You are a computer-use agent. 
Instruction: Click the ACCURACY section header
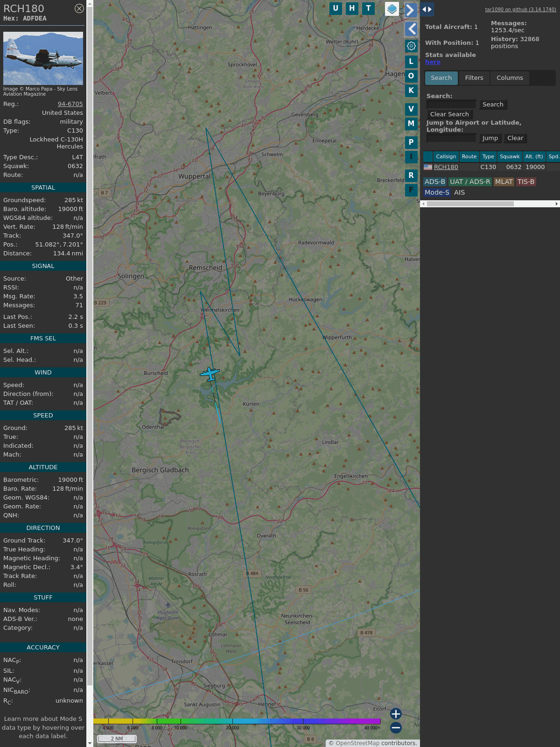(43, 648)
